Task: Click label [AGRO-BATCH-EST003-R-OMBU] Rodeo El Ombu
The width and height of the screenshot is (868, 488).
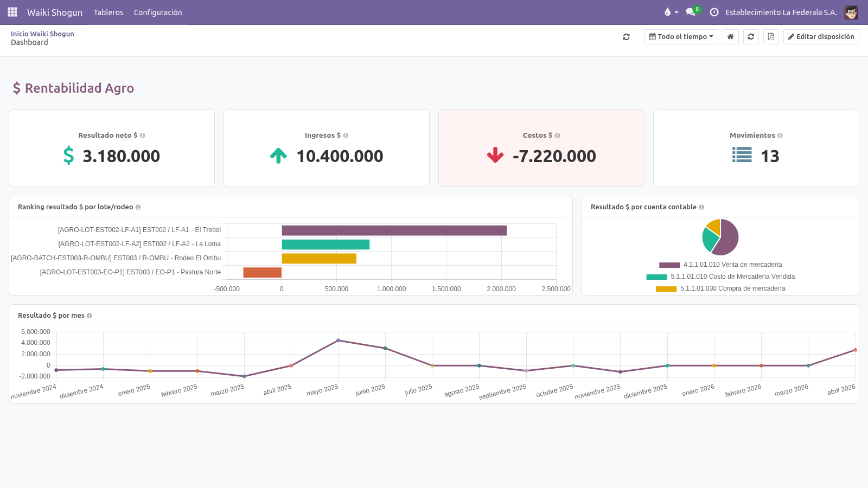Action: point(116,258)
